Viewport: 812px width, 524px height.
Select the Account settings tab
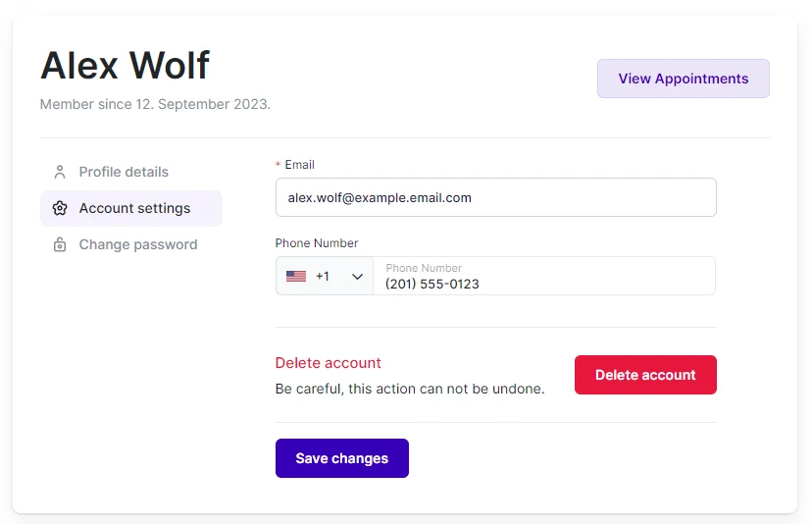134,208
